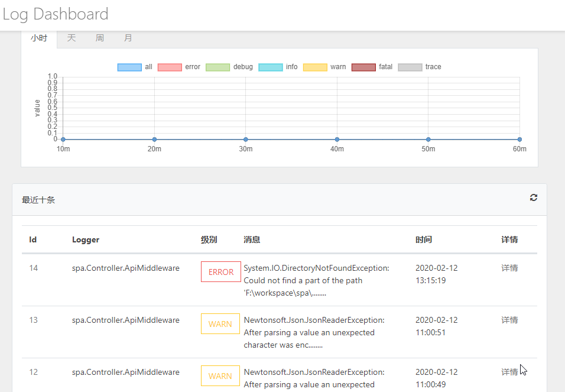Click the chart data point at 10m
565x392 pixels.
coord(63,140)
